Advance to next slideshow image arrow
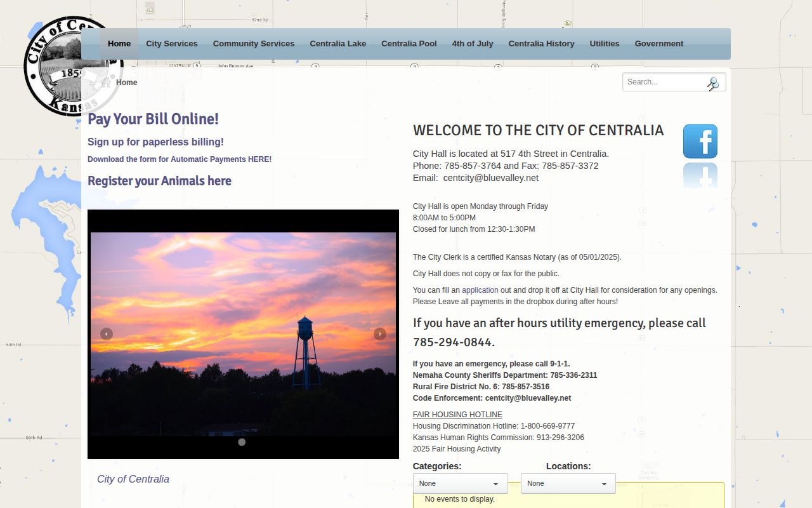Screen dimensions: 812x508 point(380,334)
